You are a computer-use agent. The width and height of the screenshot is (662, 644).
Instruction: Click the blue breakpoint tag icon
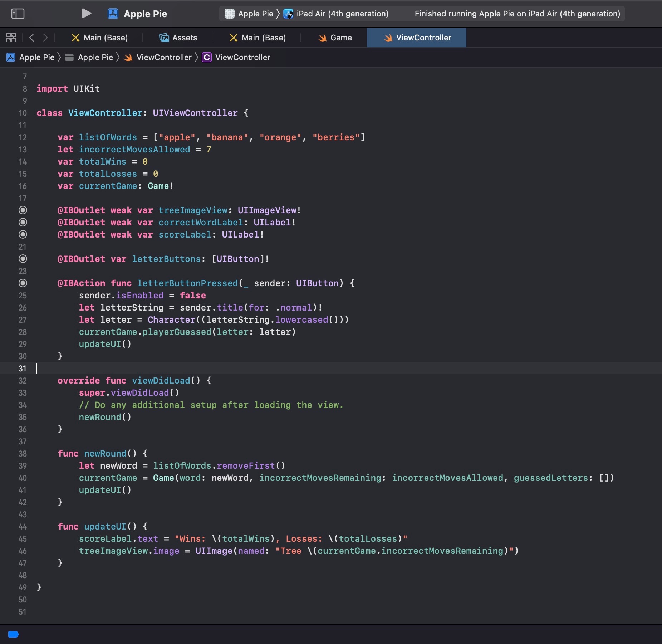[x=13, y=634]
